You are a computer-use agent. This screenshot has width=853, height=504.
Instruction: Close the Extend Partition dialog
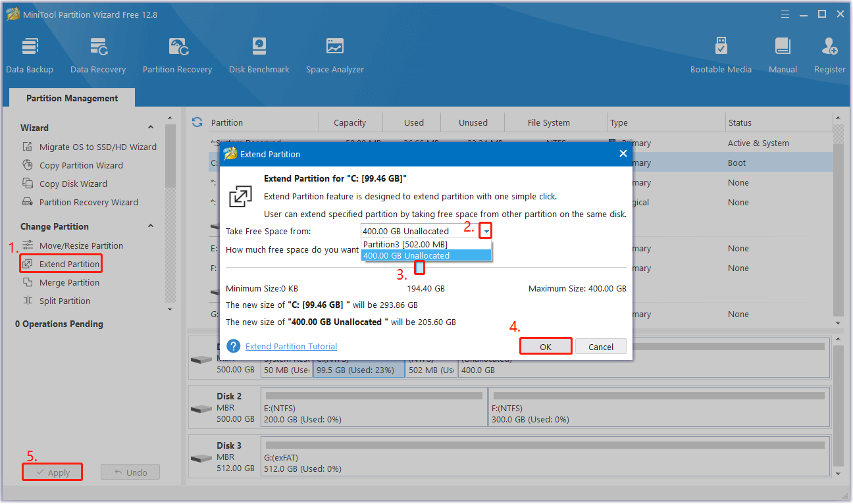(x=623, y=153)
